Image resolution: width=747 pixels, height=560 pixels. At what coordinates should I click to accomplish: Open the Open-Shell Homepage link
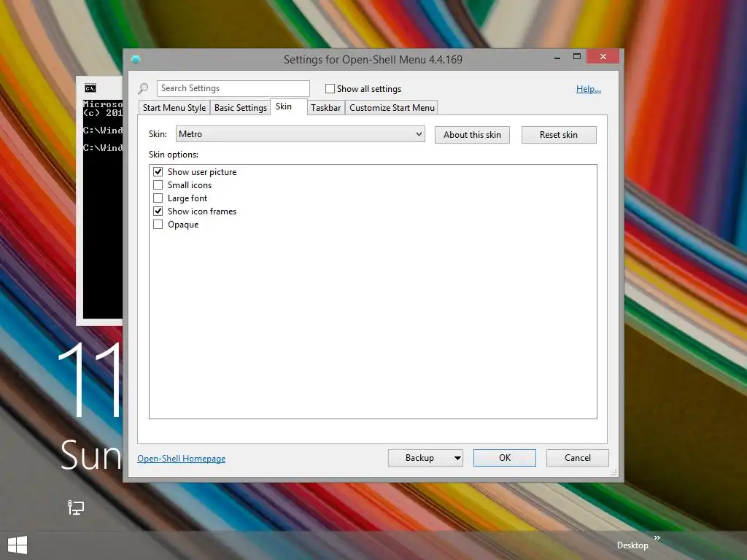[182, 459]
